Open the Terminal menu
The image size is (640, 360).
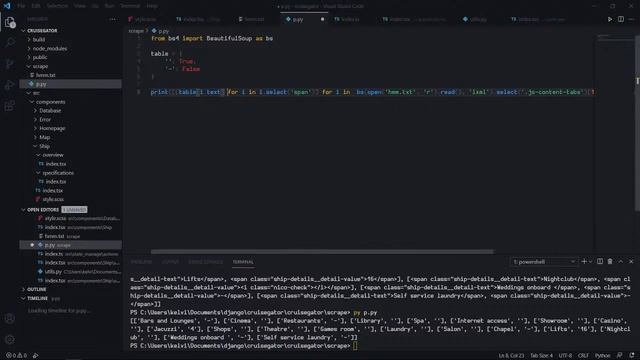tap(130, 6)
